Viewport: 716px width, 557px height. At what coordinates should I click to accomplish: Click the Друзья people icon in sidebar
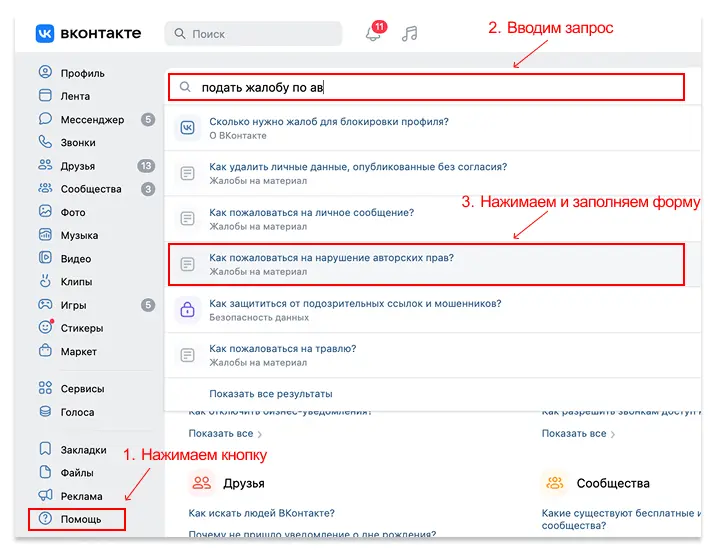coord(45,165)
